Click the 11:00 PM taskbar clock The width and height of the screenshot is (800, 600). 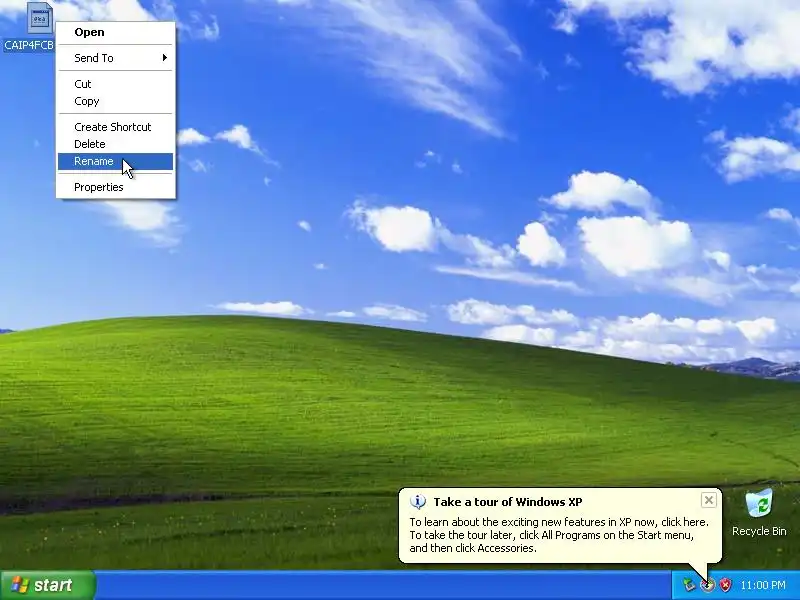pos(763,585)
